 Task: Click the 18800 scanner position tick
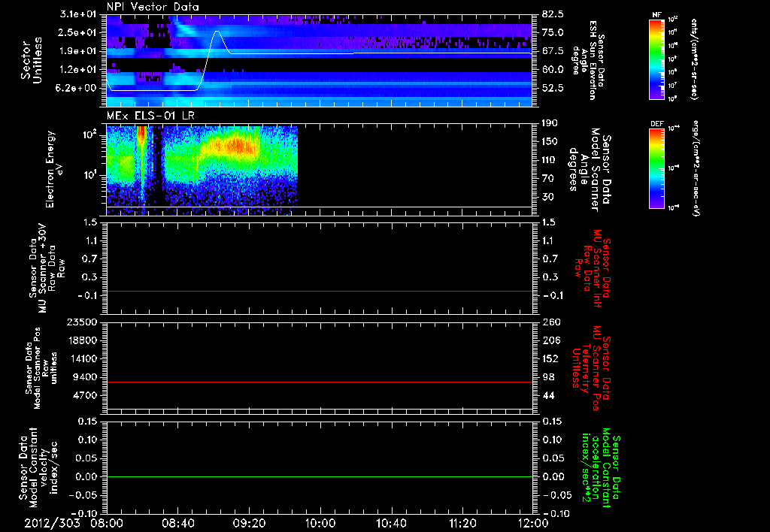click(x=81, y=340)
